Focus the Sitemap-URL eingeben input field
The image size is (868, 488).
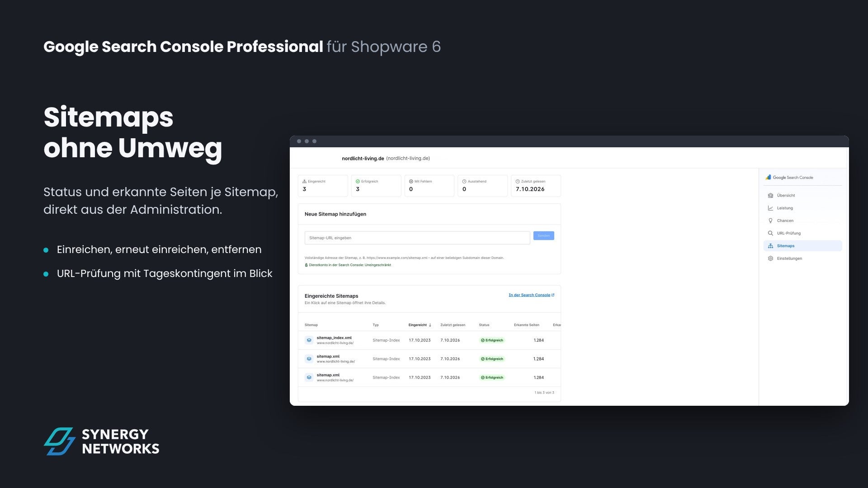point(417,238)
